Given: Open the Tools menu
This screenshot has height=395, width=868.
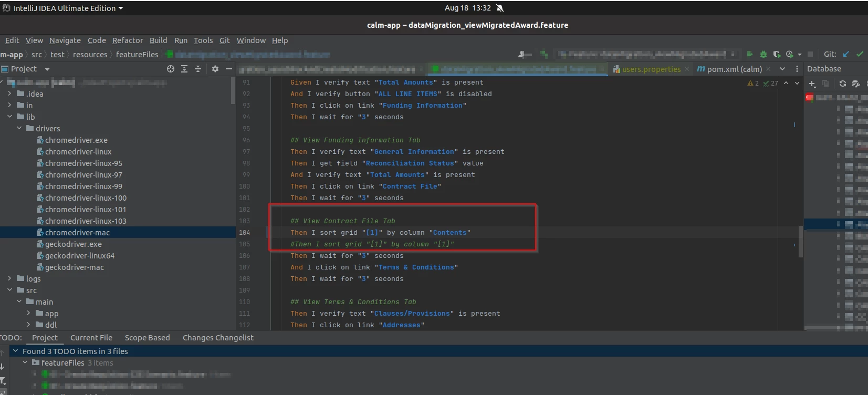Looking at the screenshot, I should click(203, 40).
